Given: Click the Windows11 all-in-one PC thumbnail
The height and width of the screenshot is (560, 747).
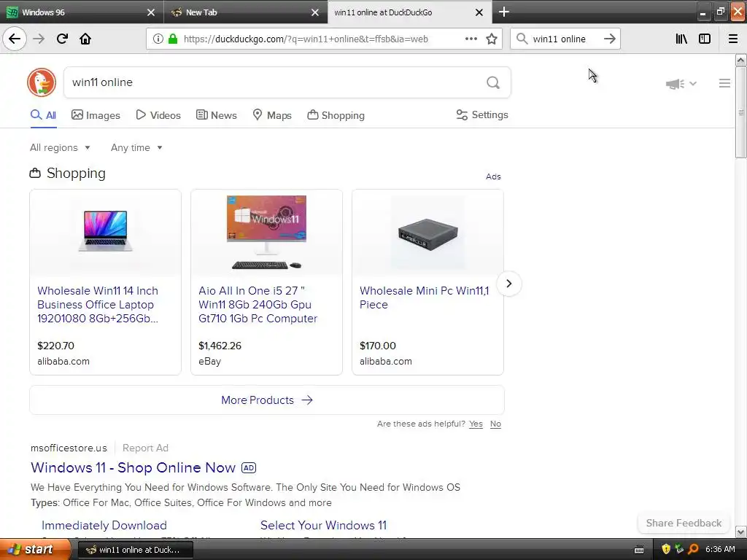Looking at the screenshot, I should [x=266, y=232].
